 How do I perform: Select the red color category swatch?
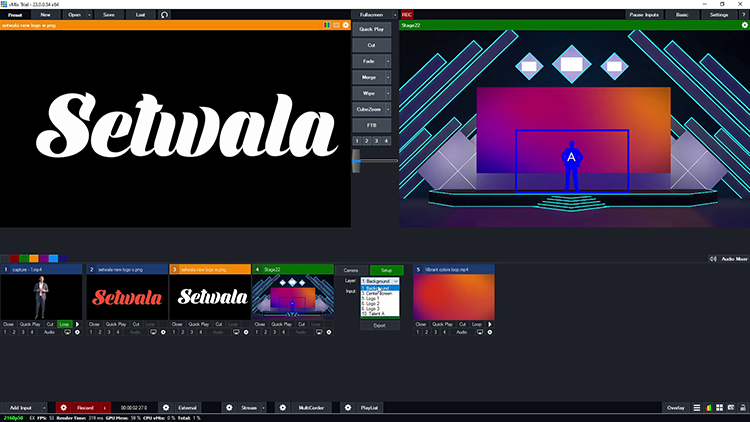[15, 258]
